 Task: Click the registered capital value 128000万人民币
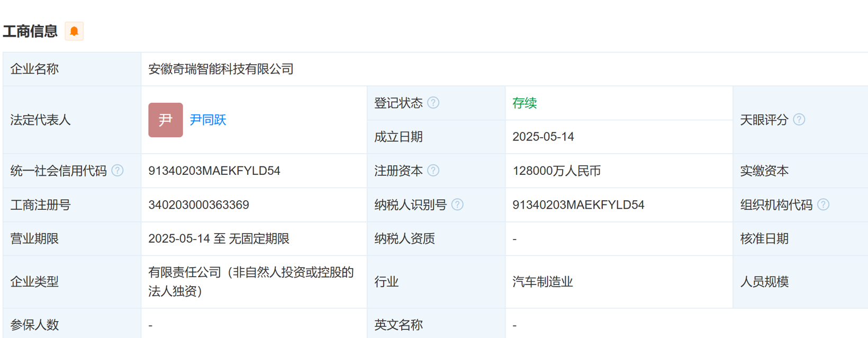point(556,171)
